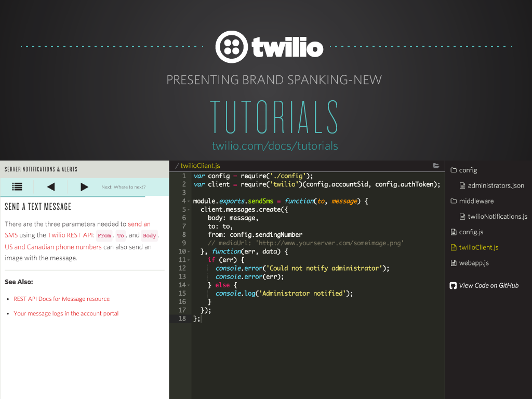Click 'from: config.sendingNumber' code line
Screen dimensions: 532x399
[255, 235]
